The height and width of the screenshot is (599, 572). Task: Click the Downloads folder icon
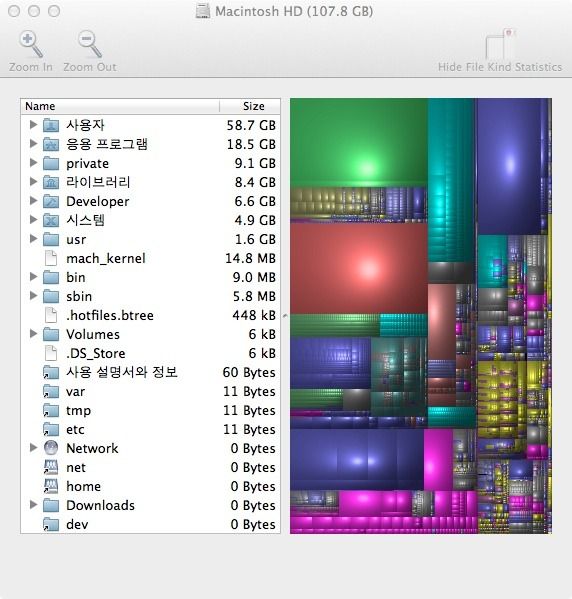(x=51, y=505)
